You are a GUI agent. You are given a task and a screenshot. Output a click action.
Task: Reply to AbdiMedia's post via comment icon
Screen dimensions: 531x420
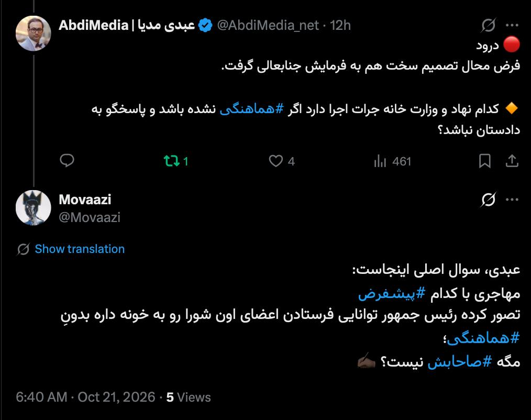tap(67, 161)
